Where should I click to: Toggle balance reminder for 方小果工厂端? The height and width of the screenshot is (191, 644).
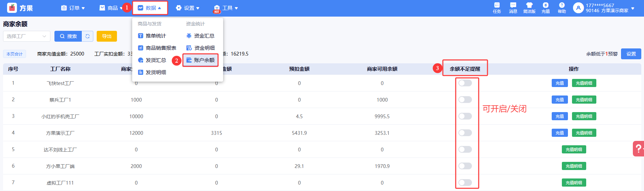pyautogui.click(x=465, y=166)
